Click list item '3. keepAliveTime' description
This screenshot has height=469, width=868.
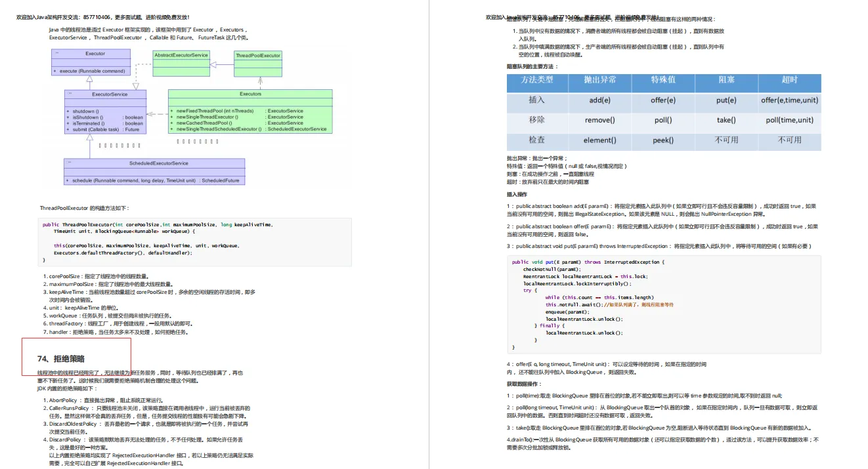[x=149, y=296]
